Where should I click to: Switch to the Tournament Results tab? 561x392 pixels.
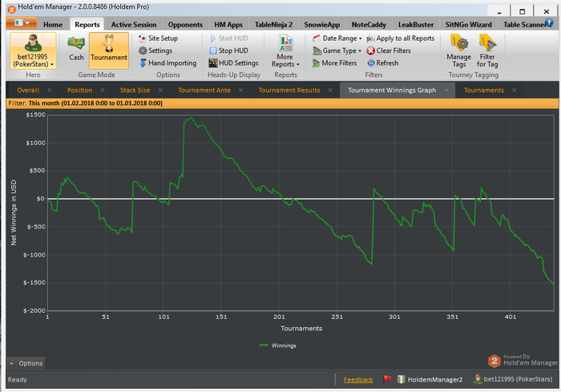pos(289,91)
